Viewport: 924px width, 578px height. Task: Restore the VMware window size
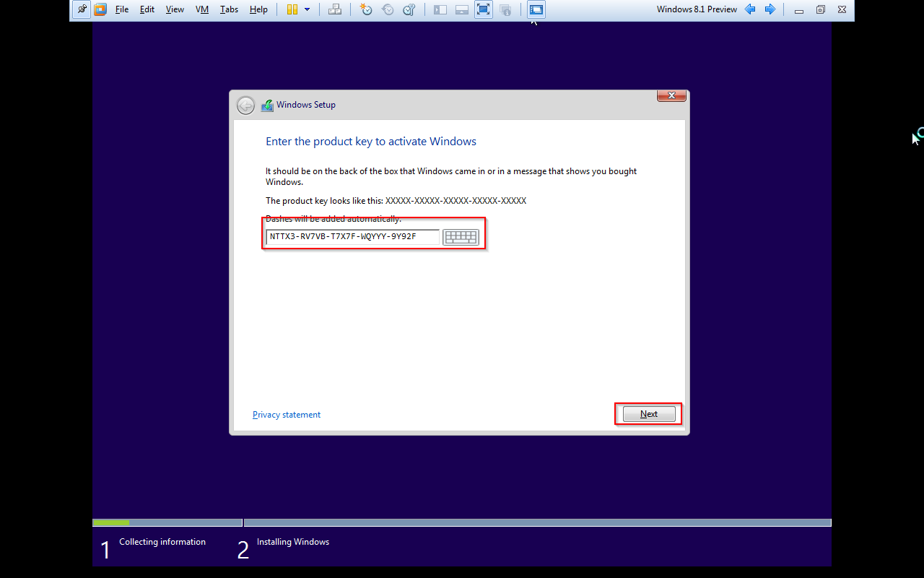821,10
